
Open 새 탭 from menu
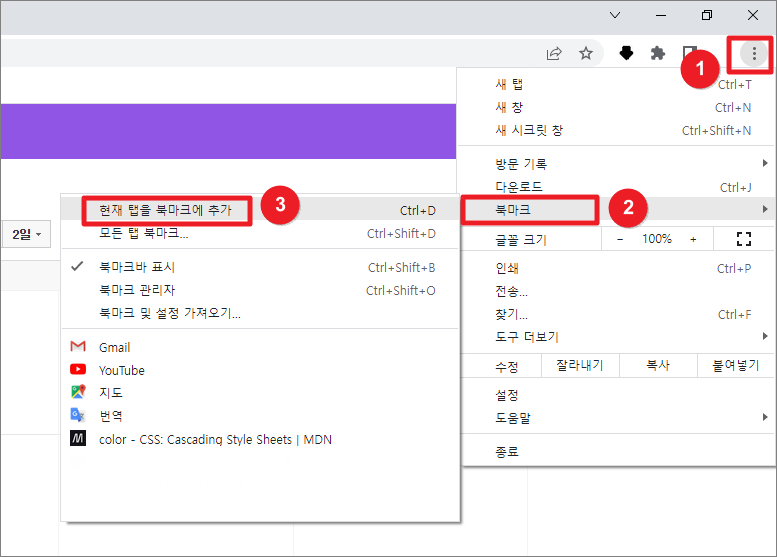(617, 84)
